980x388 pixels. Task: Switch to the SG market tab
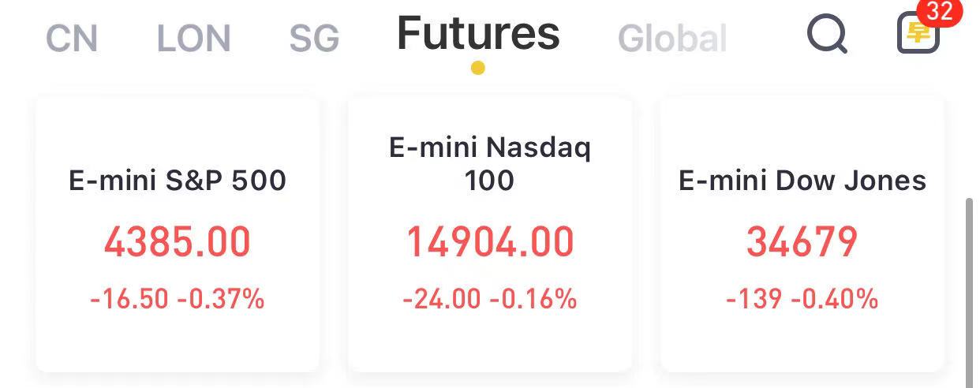coord(314,39)
